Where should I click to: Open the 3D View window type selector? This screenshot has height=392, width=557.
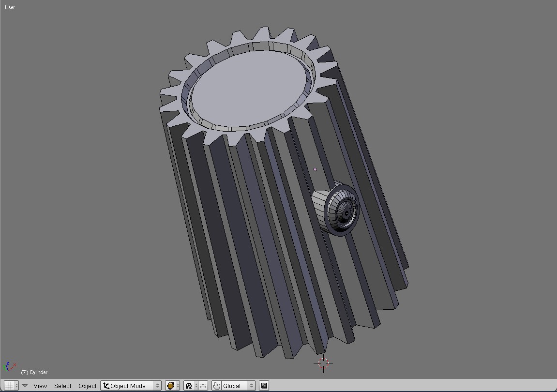pyautogui.click(x=11, y=386)
